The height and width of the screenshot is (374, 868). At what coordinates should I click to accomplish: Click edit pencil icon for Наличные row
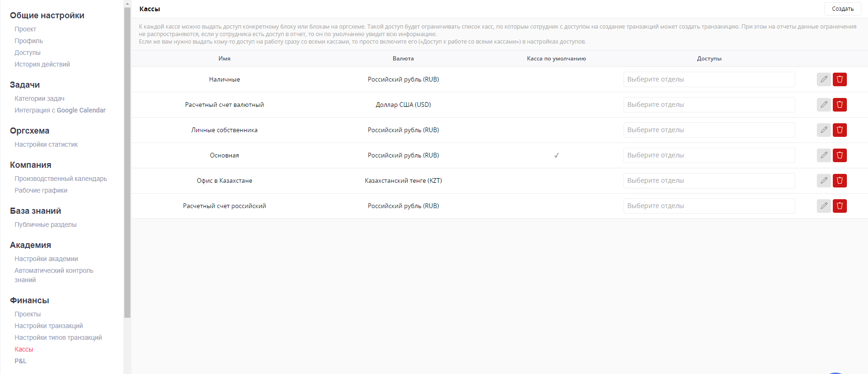point(823,79)
